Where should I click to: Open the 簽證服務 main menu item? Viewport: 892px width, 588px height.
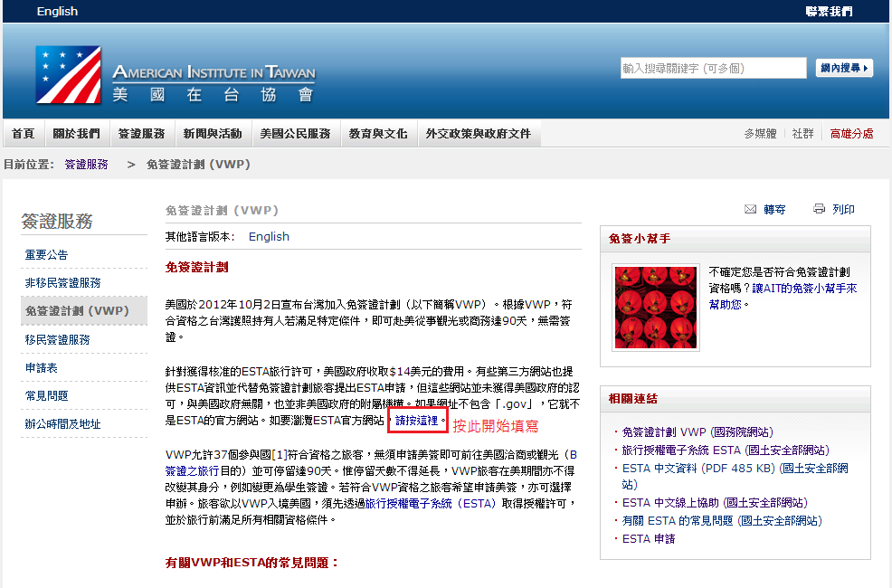click(142, 134)
